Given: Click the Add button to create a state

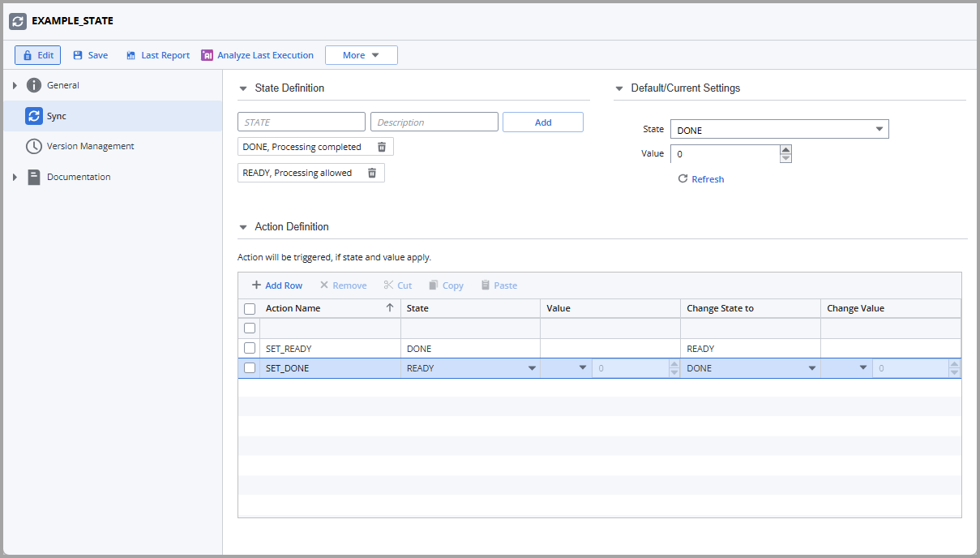Looking at the screenshot, I should tap(542, 122).
